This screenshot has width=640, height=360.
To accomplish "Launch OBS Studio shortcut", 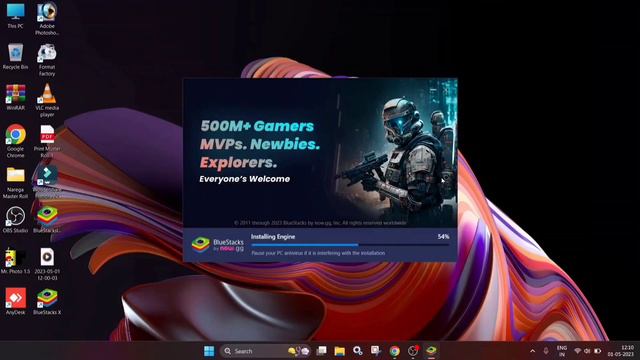I will click(x=16, y=220).
